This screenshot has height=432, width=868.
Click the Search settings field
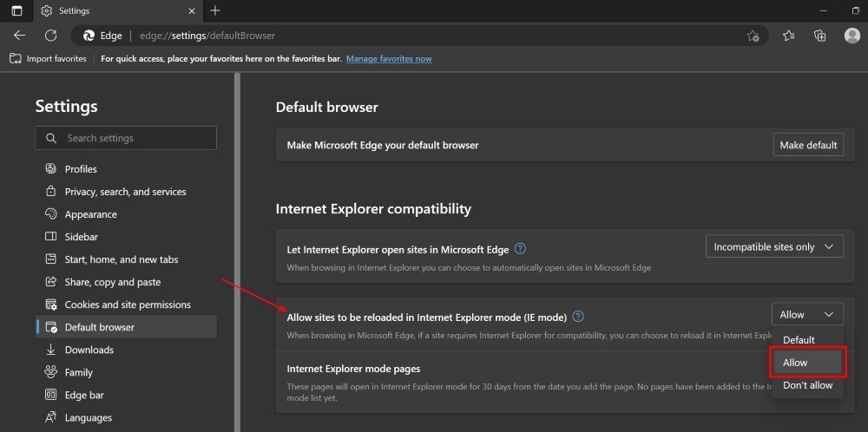tap(126, 138)
